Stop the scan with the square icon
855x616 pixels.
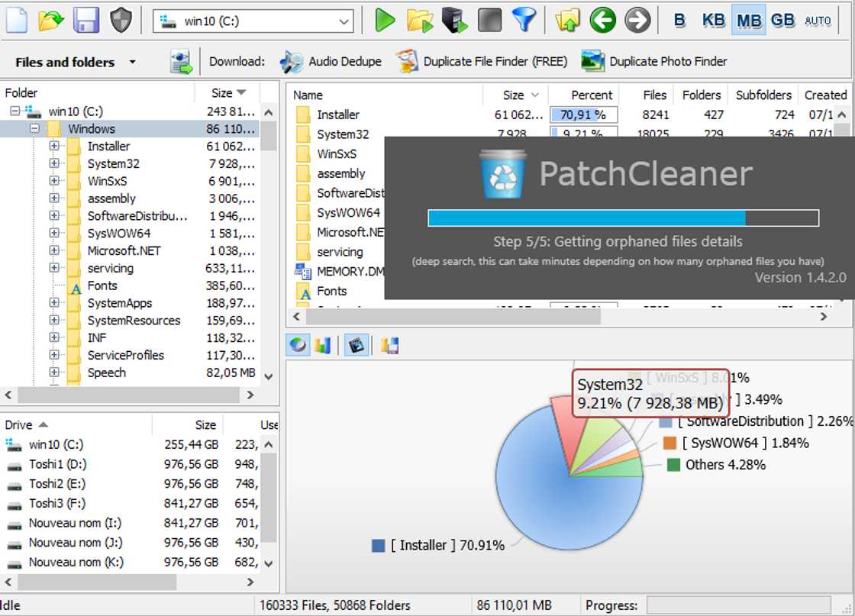[x=489, y=21]
